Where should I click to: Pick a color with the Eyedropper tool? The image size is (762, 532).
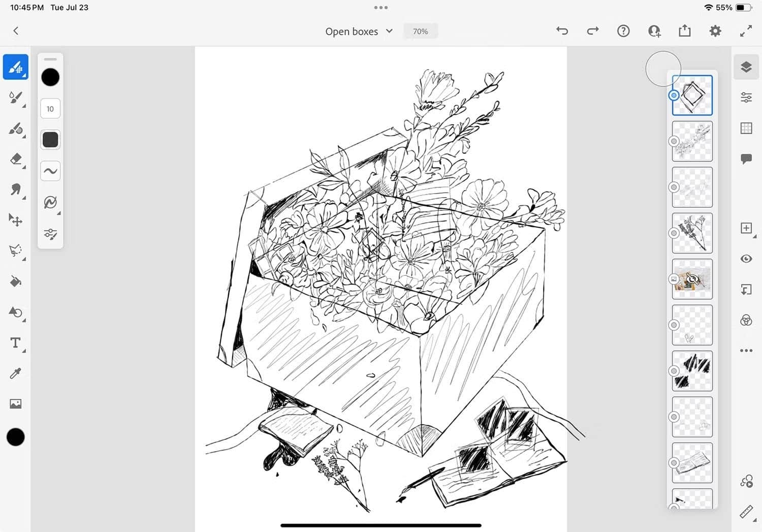(x=15, y=373)
